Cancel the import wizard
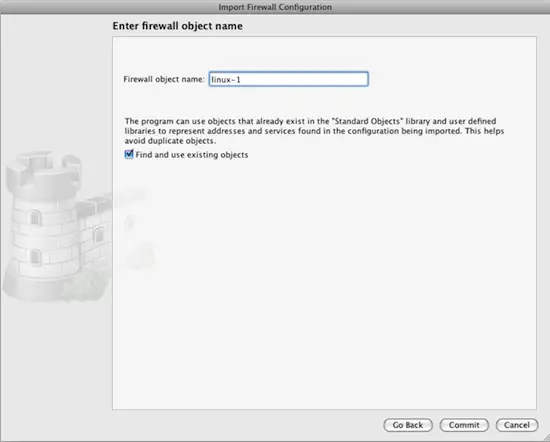 click(x=517, y=425)
